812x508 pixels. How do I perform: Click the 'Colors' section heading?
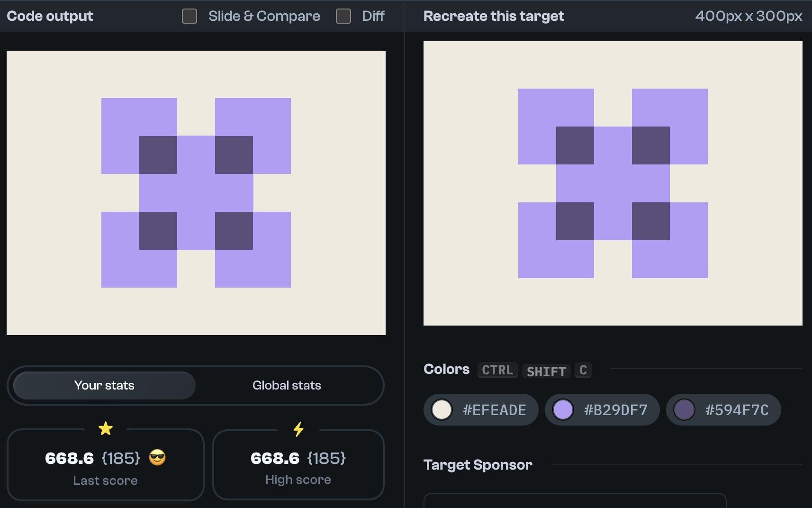tap(447, 369)
